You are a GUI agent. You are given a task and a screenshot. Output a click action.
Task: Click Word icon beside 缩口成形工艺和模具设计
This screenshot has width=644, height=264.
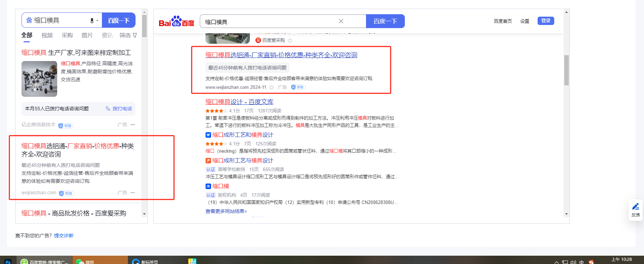pos(208,135)
